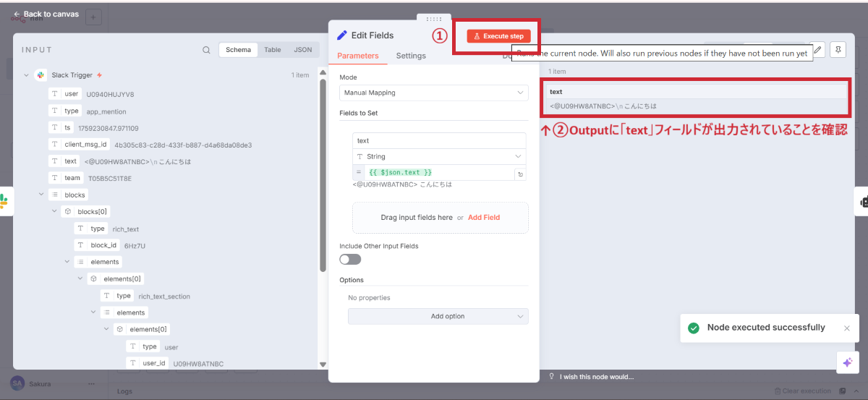Click the lightbulb feedback icon

(552, 376)
